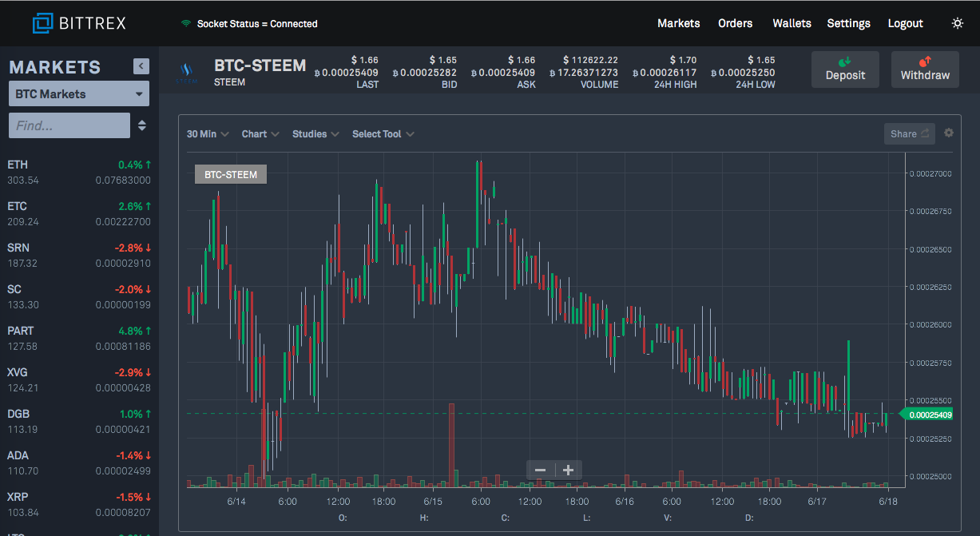The image size is (980, 536).
Task: Click the VOLUME value 17.26371273
Action: tap(584, 73)
